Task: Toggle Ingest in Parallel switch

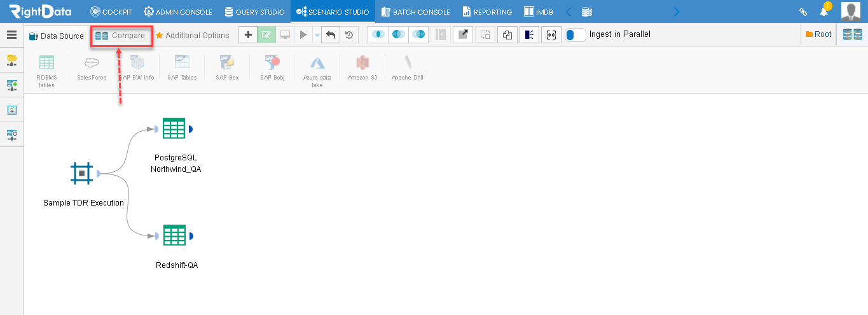Action: pos(575,35)
